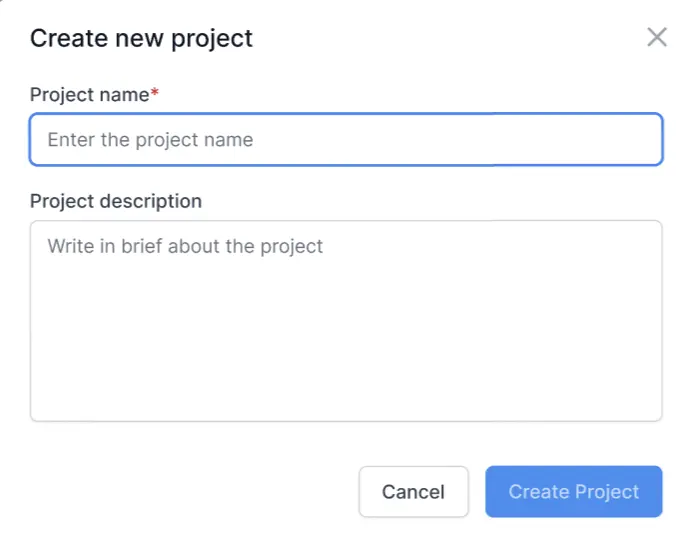Screen dimensions: 688x534
Task: Select the blue Create Project button
Action: pos(573,491)
